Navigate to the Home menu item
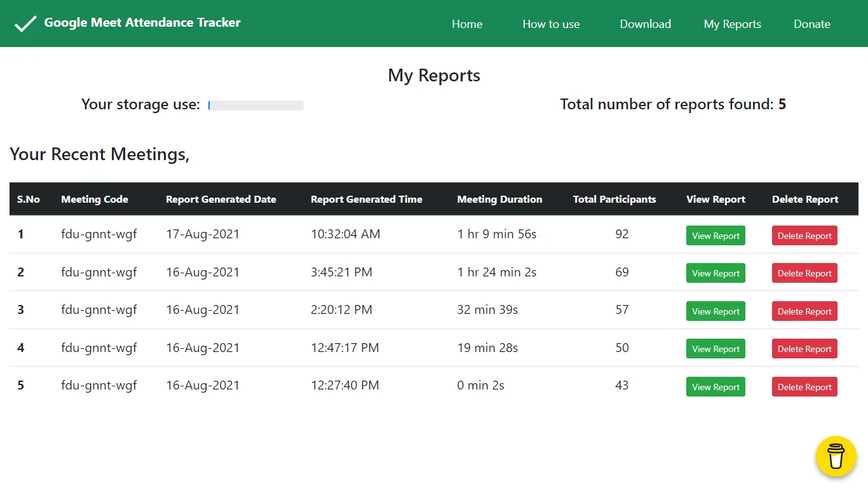This screenshot has width=868, height=488. pyautogui.click(x=467, y=24)
